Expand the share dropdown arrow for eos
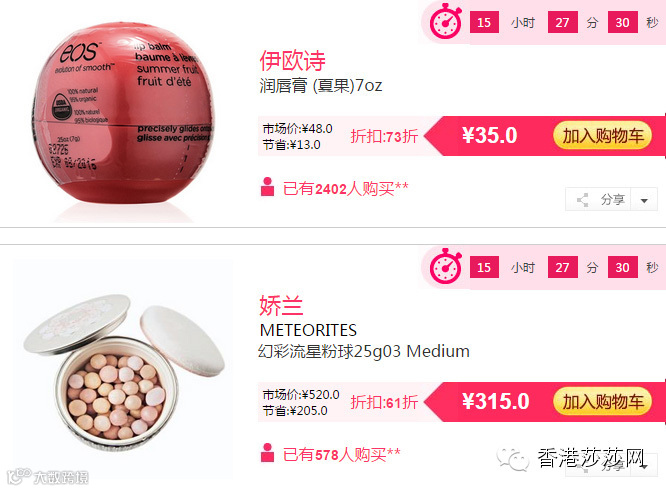The image size is (666, 491). coord(644,200)
